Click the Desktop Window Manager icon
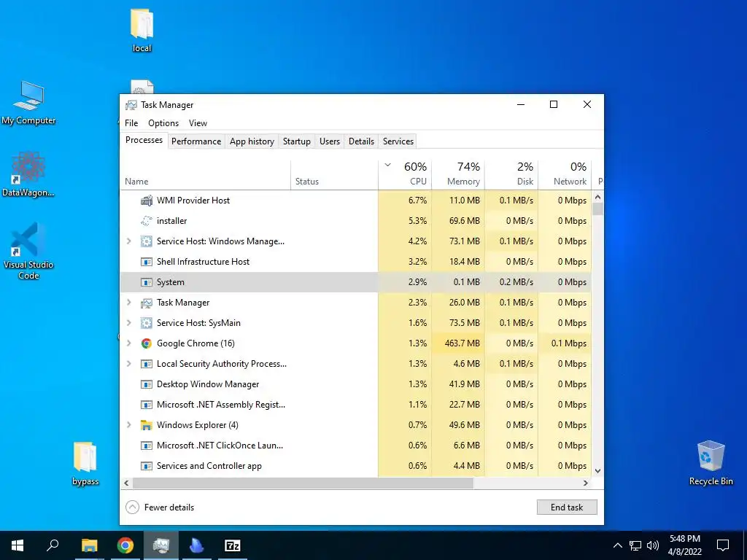Image resolution: width=747 pixels, height=560 pixels. pyautogui.click(x=147, y=384)
